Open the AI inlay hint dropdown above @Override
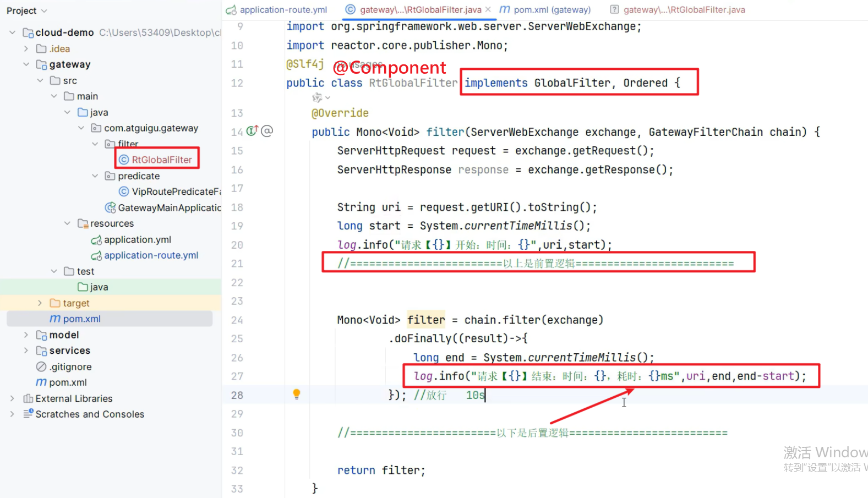This screenshot has width=868, height=498. (x=321, y=97)
